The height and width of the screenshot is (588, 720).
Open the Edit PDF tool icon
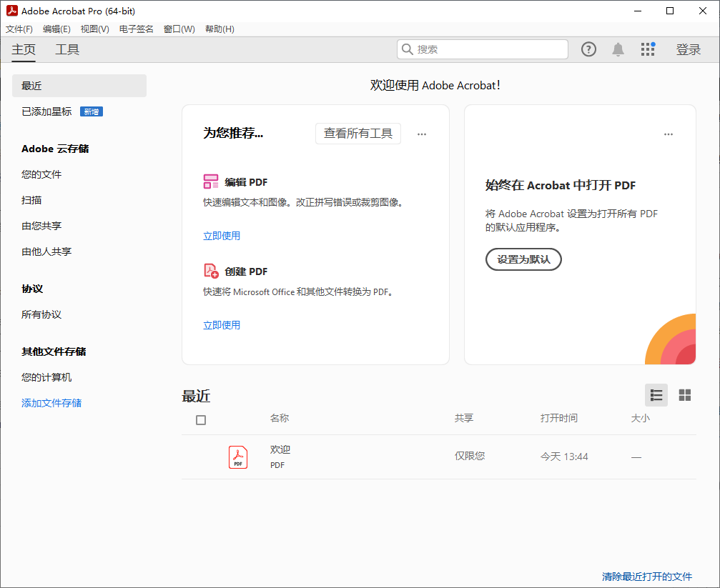(x=210, y=181)
